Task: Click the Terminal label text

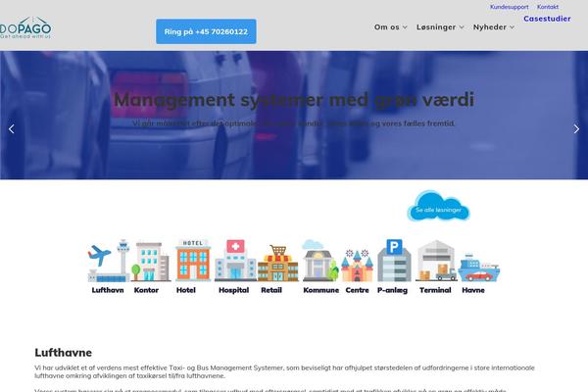Action: coord(435,290)
